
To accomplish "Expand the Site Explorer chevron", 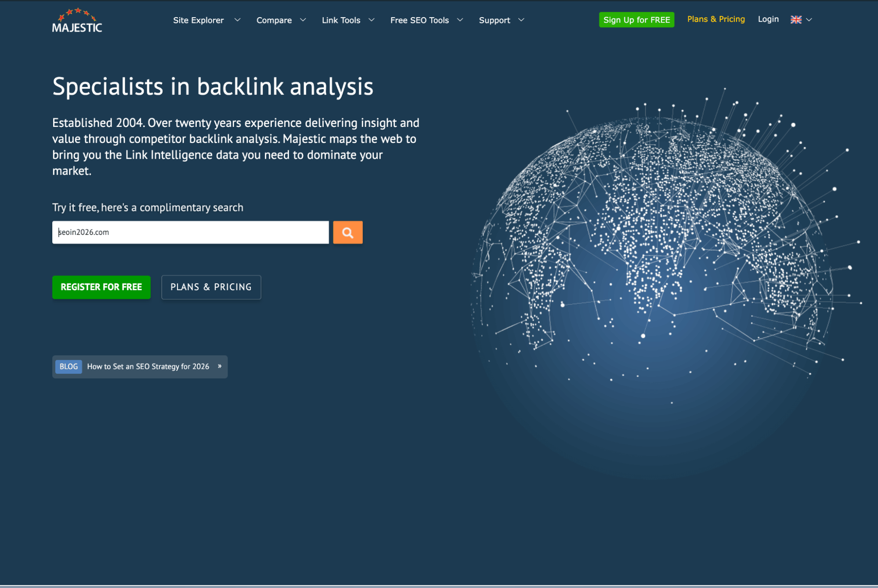I will click(x=237, y=20).
